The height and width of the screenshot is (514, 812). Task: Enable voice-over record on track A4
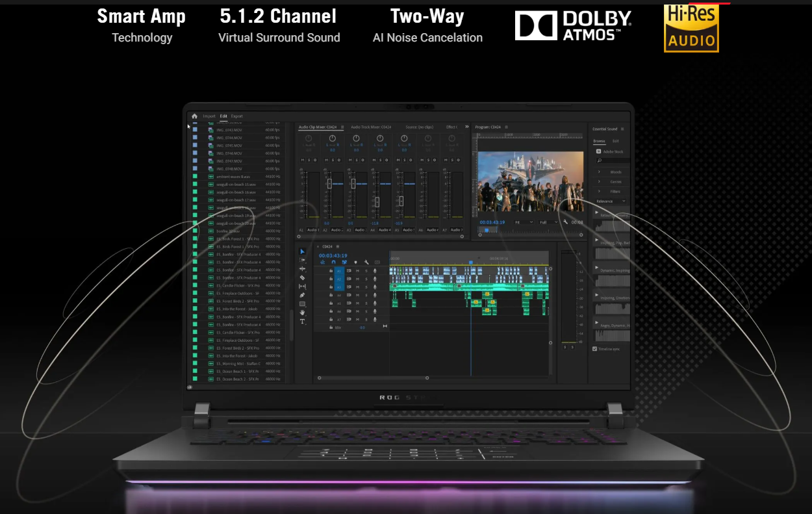[x=375, y=295]
